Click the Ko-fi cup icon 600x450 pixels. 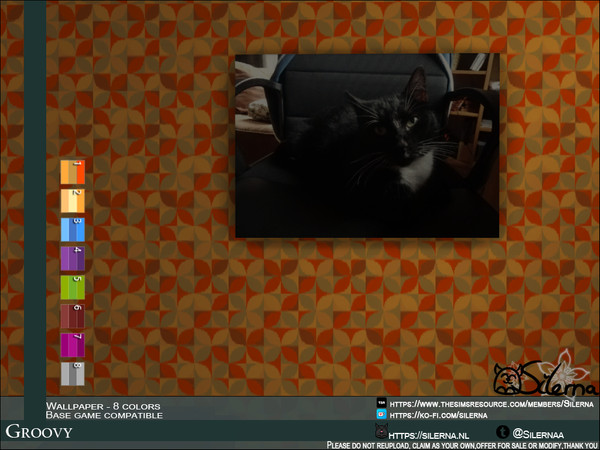(x=381, y=414)
